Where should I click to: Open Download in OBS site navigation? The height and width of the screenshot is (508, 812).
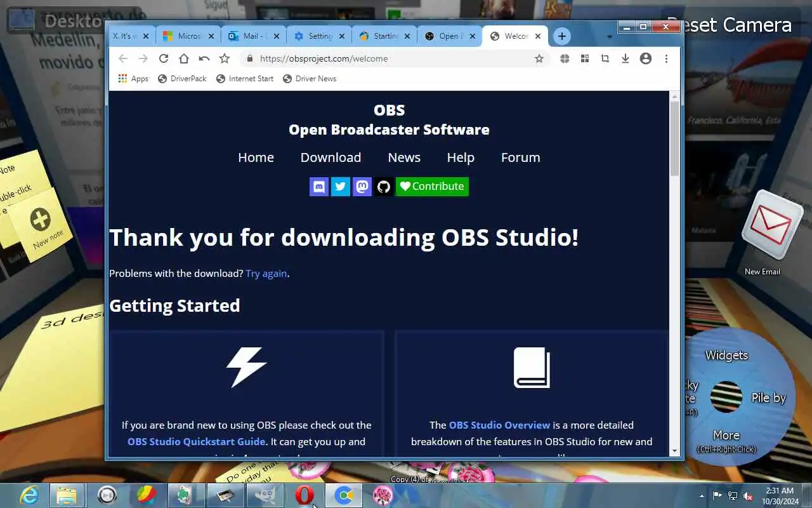(331, 157)
